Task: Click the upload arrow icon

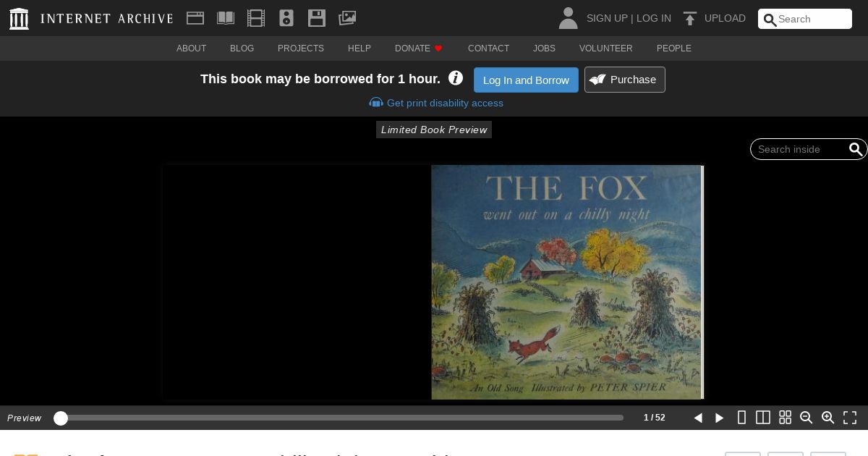Action: [x=690, y=19]
